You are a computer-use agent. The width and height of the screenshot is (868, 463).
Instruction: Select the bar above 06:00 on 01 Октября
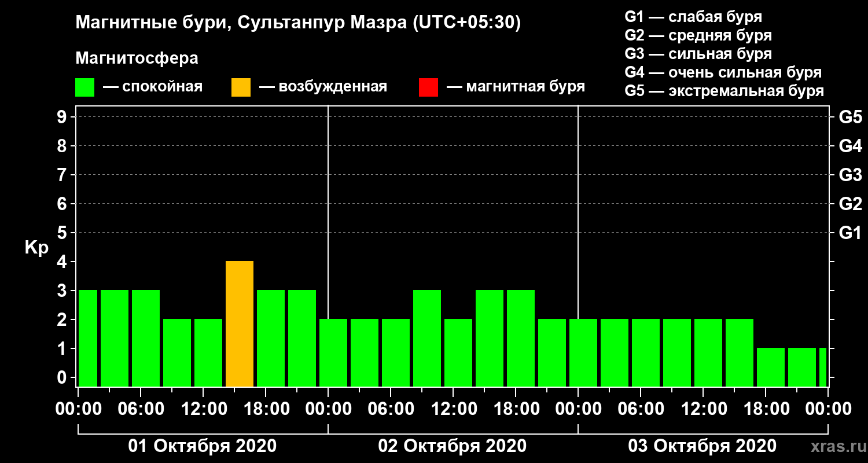click(146, 339)
